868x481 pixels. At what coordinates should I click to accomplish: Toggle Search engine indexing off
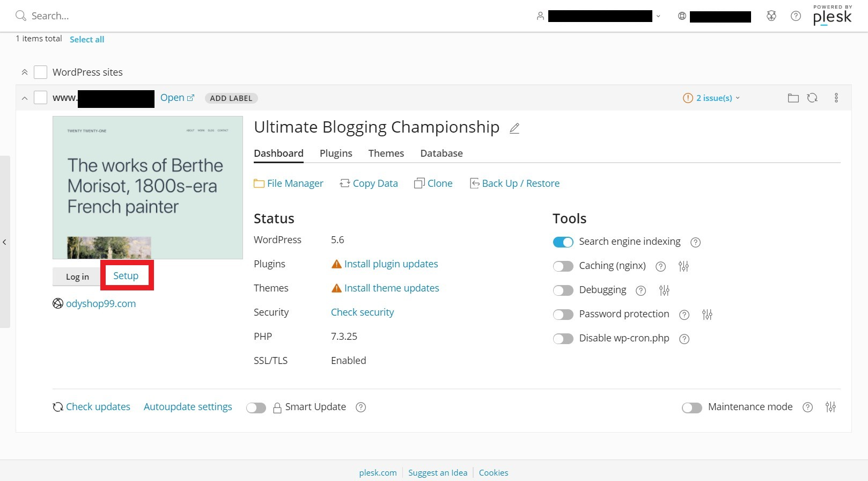pyautogui.click(x=563, y=242)
